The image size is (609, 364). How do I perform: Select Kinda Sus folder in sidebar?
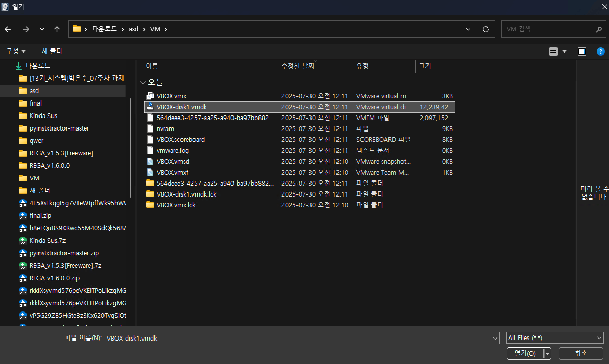pyautogui.click(x=43, y=116)
